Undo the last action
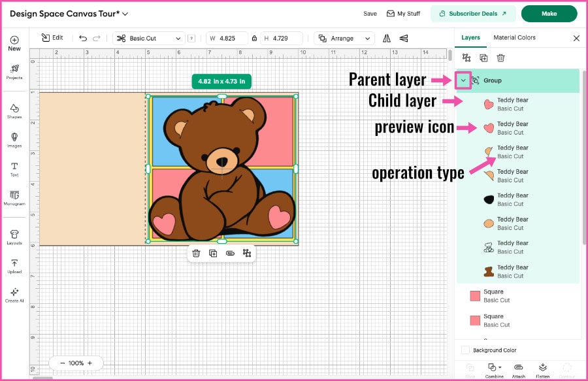Image resolution: width=588 pixels, height=381 pixels. click(x=83, y=39)
